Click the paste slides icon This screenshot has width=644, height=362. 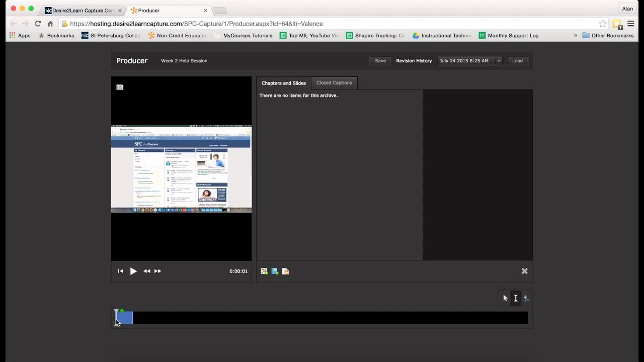[285, 271]
